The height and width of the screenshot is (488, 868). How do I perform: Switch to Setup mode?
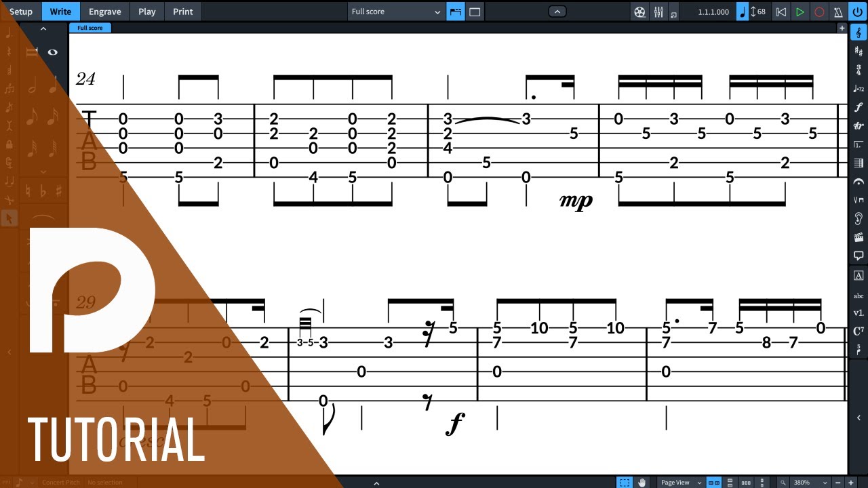pyautogui.click(x=20, y=12)
